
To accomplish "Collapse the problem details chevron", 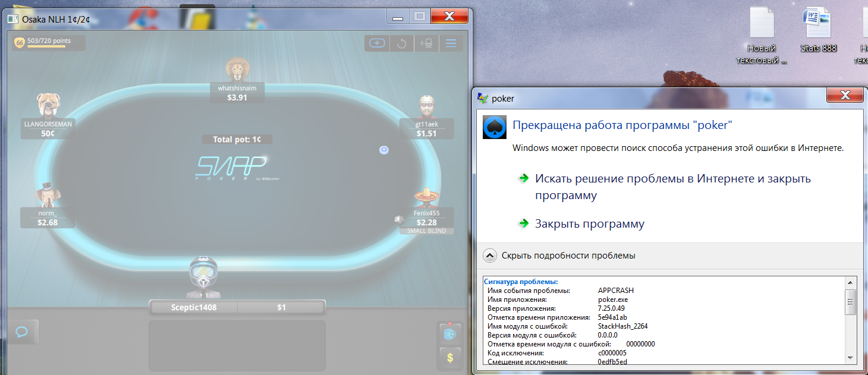I will click(x=490, y=256).
